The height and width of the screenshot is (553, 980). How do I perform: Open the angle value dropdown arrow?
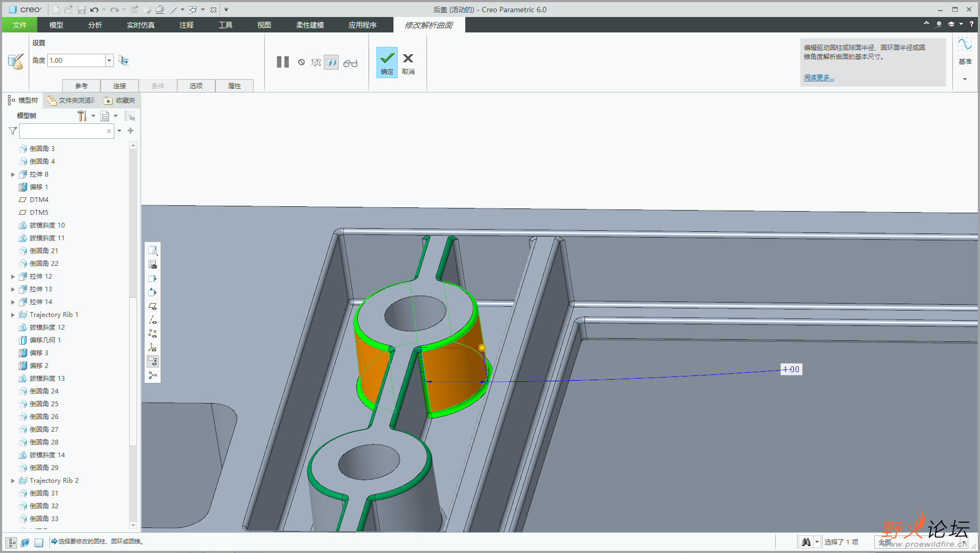tap(109, 61)
